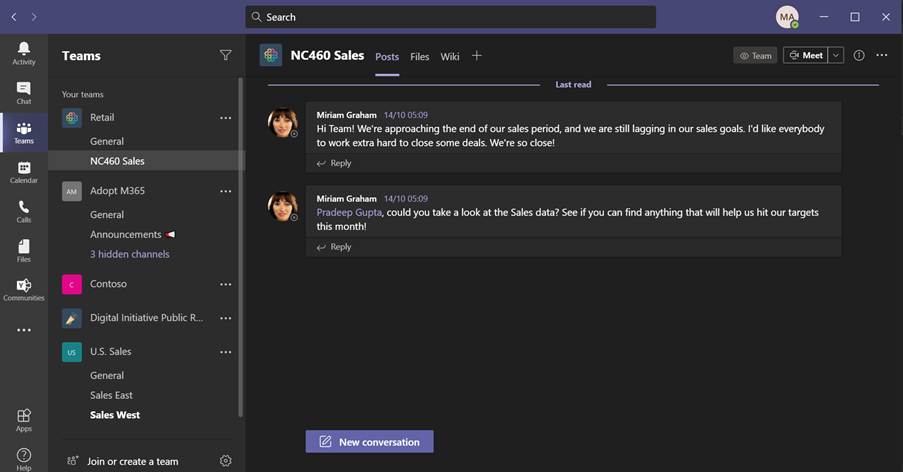Reply to the 'Hi Team!' post
The image size is (903, 472).
coord(334,163)
